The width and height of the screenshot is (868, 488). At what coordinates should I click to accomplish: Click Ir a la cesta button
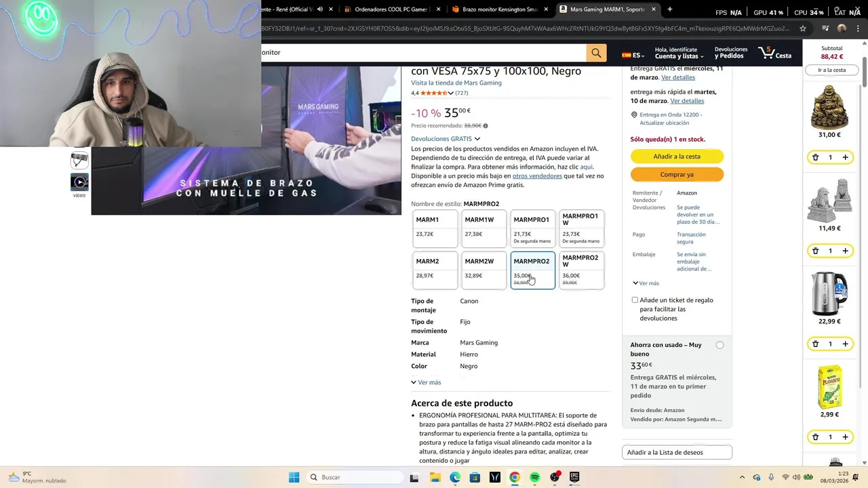pos(831,70)
